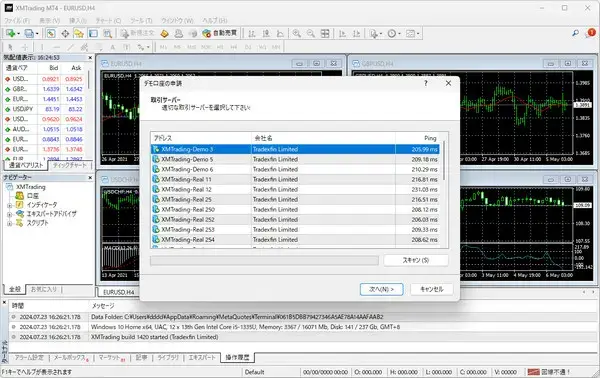The width and height of the screenshot is (600, 378).
Task: Toggle chart shift icon
Action: tap(356, 34)
